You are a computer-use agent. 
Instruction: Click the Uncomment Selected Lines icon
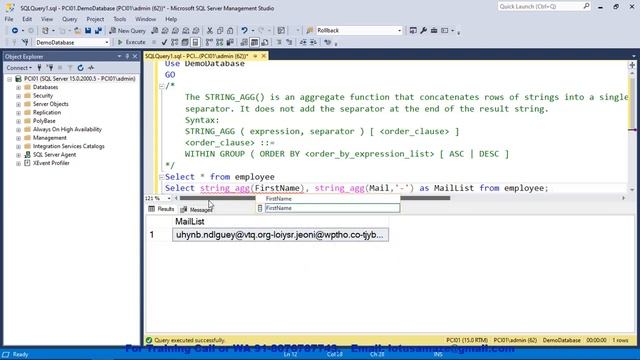[x=289, y=42]
